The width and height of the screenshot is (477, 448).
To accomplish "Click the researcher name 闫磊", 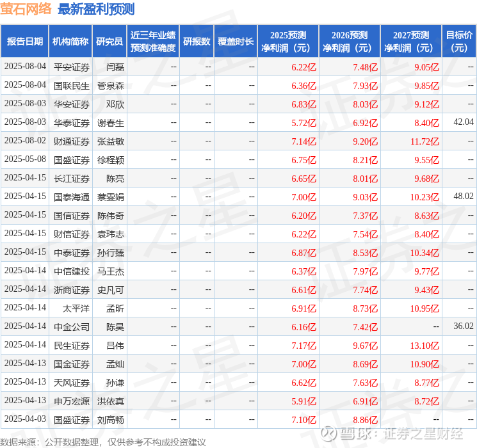I will [115, 67].
